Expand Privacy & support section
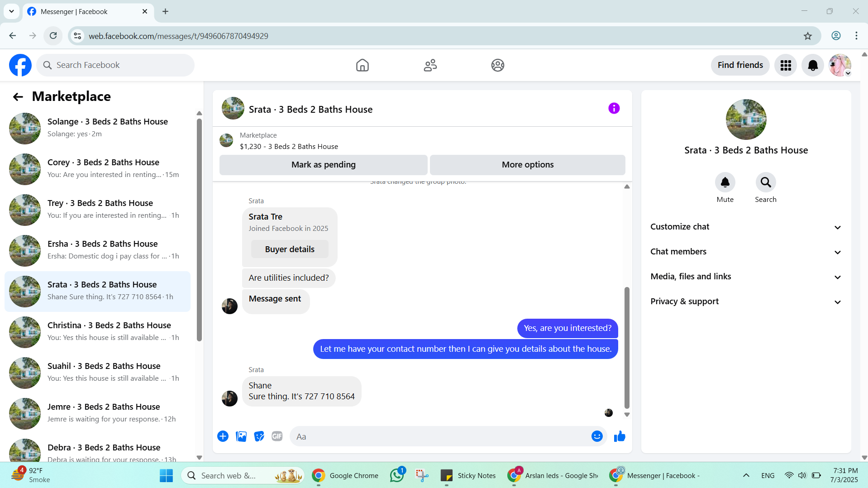 (x=746, y=301)
